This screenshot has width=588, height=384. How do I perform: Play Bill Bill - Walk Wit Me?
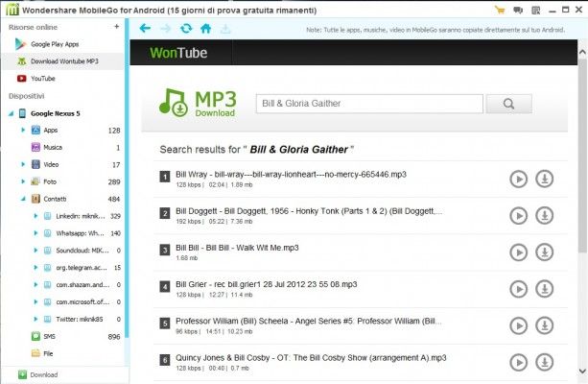[519, 252]
